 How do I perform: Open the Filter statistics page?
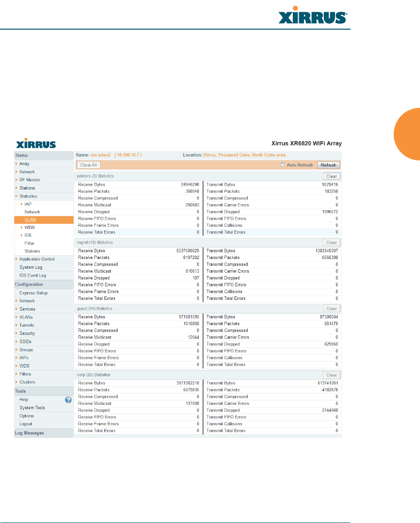29,243
